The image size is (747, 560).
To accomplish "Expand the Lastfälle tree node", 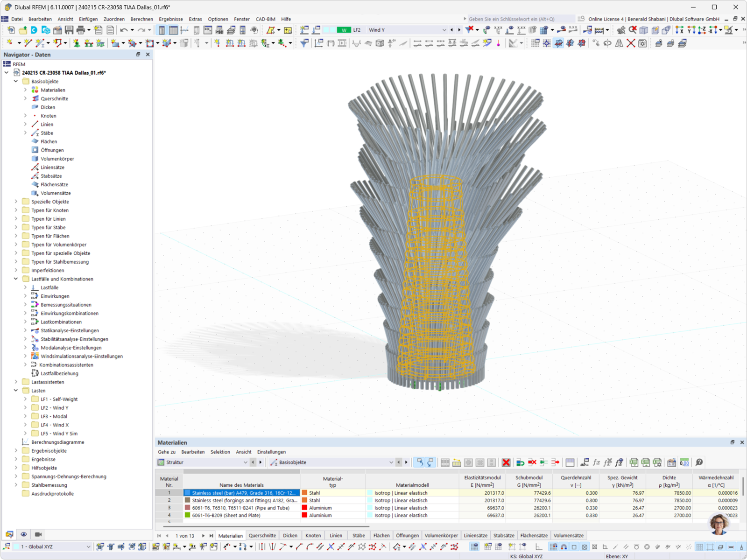I will click(x=26, y=287).
